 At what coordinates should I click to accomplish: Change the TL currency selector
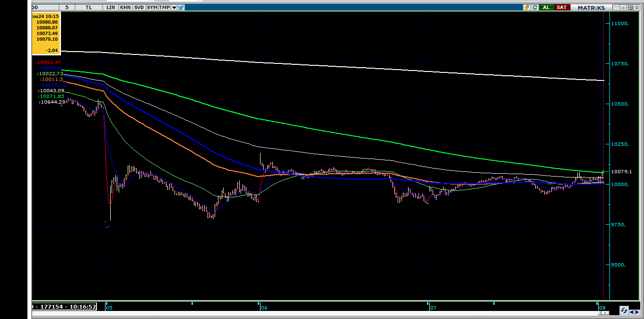click(89, 7)
